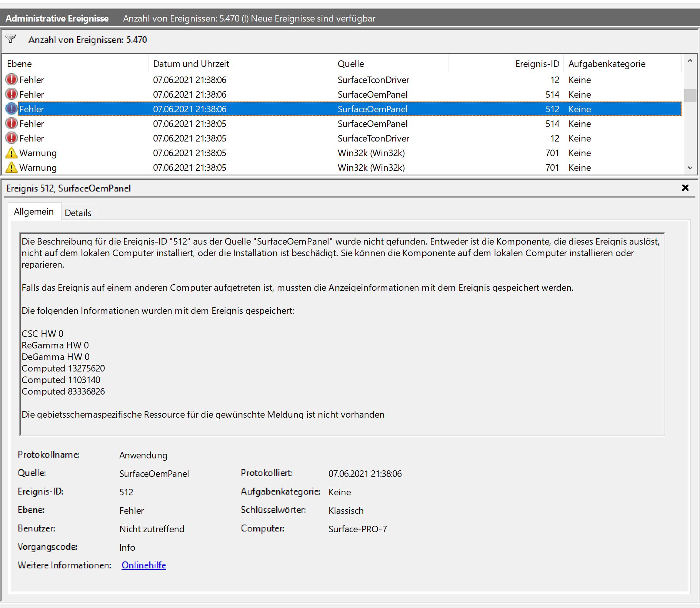This screenshot has height=608, width=700.
Task: Click event ID 512 in selected row
Action: coord(552,109)
